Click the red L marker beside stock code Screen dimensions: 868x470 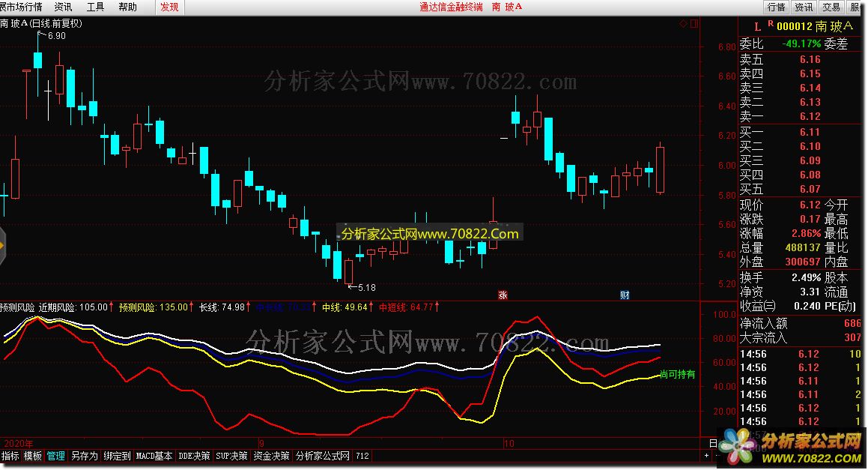(x=757, y=26)
